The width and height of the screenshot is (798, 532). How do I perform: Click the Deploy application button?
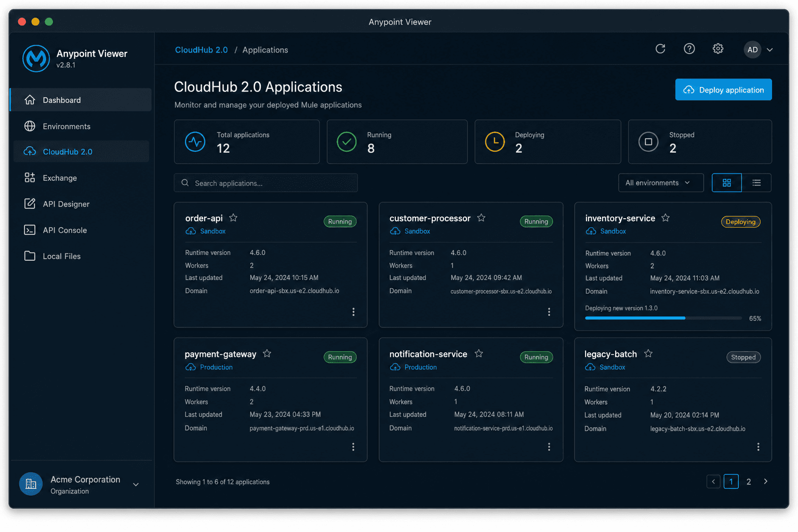(723, 90)
